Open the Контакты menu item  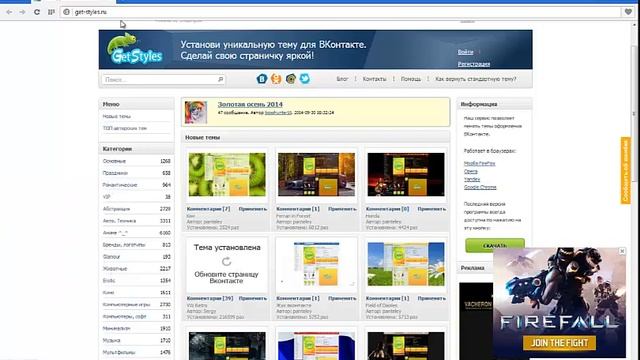pos(374,79)
